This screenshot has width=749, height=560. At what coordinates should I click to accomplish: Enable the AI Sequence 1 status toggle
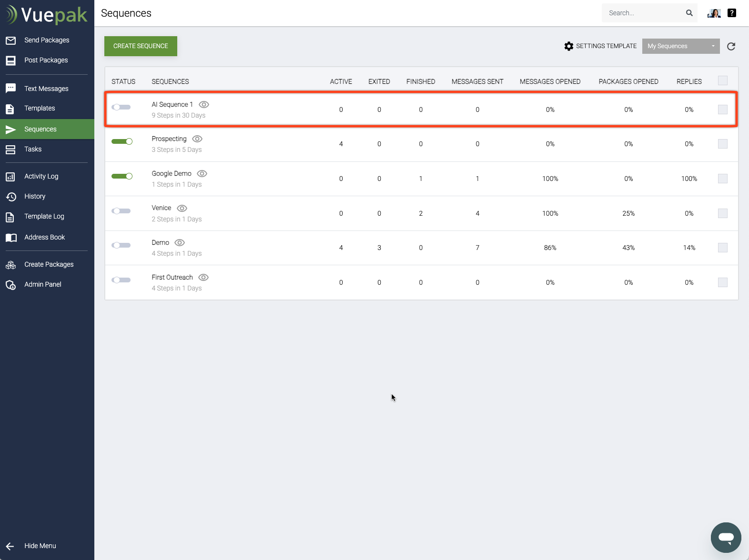point(121,107)
